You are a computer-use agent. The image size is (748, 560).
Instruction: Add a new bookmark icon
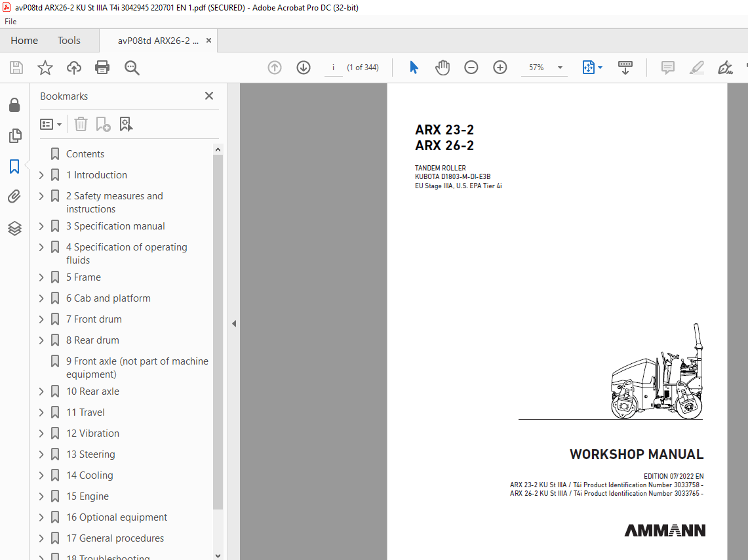pos(103,124)
